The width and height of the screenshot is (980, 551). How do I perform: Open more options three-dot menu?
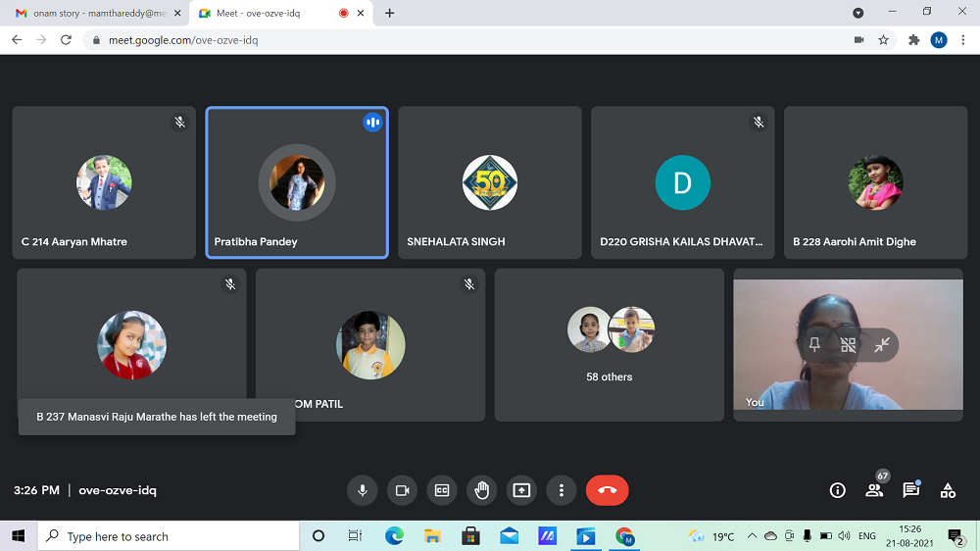561,490
